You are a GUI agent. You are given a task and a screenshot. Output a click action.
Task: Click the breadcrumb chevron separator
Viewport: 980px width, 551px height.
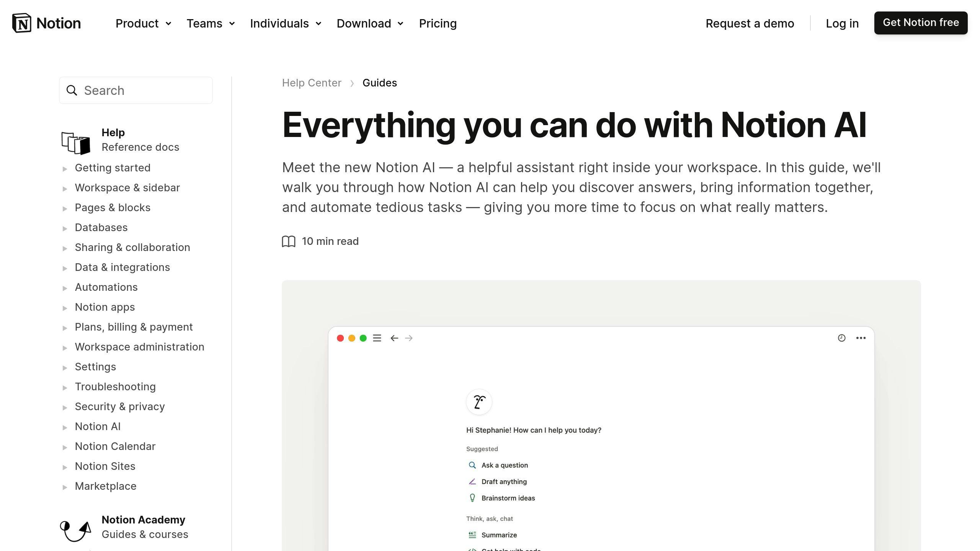pos(352,83)
